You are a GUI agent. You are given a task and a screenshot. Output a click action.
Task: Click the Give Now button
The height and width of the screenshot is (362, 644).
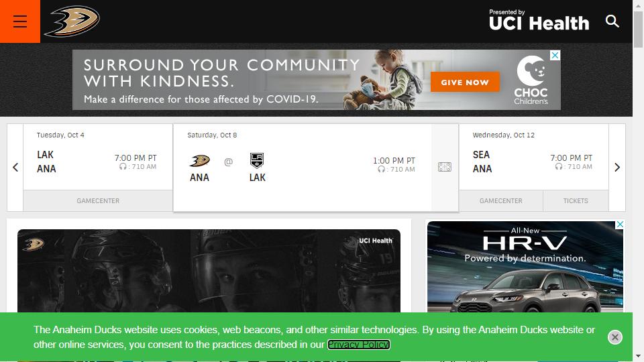465,82
